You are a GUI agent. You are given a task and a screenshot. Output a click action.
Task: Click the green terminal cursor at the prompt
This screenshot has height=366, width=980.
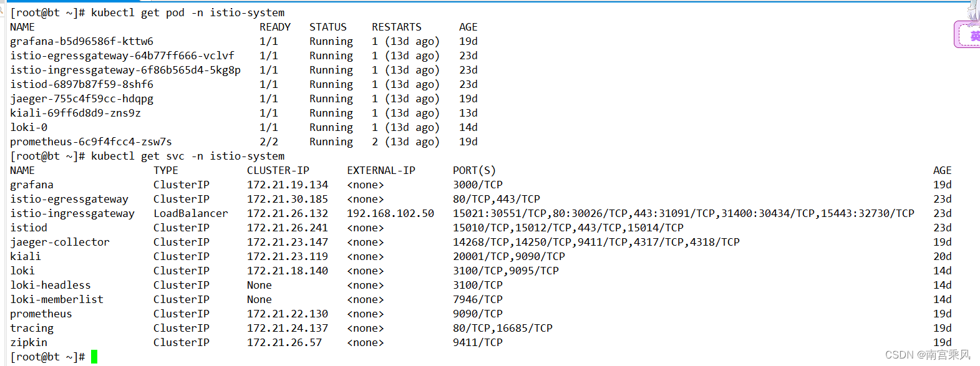94,357
